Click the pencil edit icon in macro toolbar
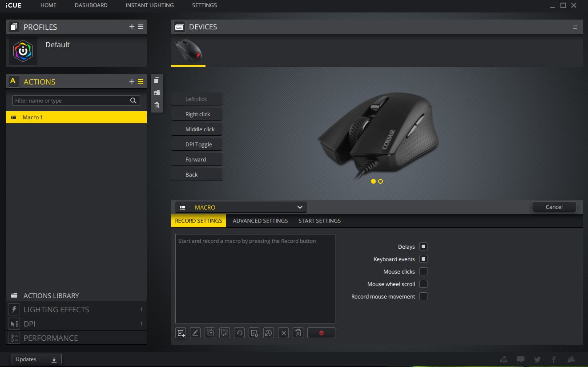The height and width of the screenshot is (367, 588). pyautogui.click(x=195, y=333)
